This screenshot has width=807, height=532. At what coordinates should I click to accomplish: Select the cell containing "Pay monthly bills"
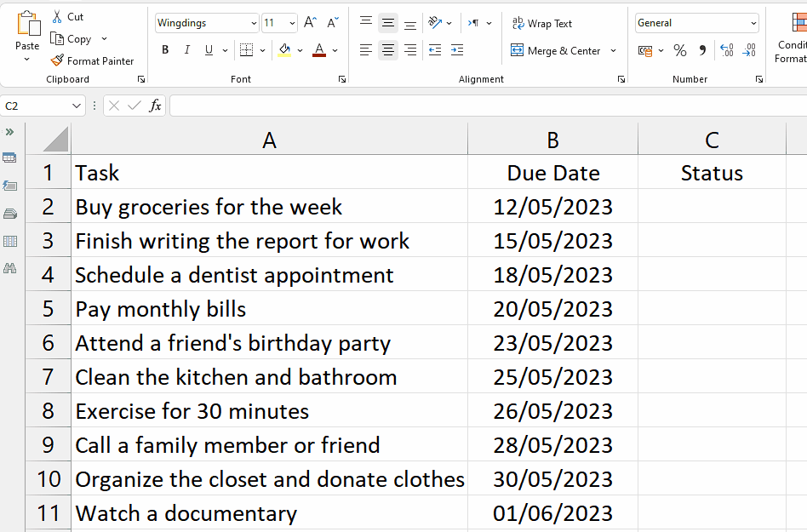pyautogui.click(x=269, y=309)
